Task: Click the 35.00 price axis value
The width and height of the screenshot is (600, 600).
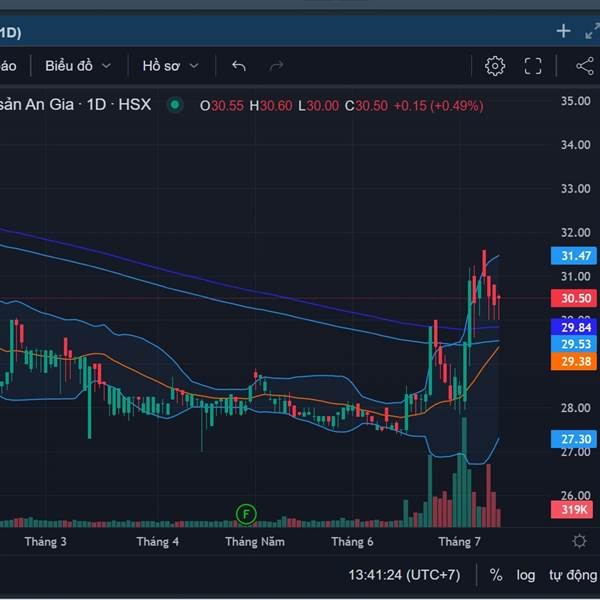Action: 576,101
